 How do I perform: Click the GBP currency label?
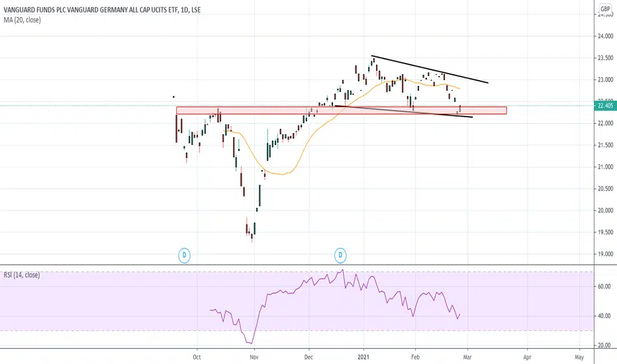pos(605,9)
